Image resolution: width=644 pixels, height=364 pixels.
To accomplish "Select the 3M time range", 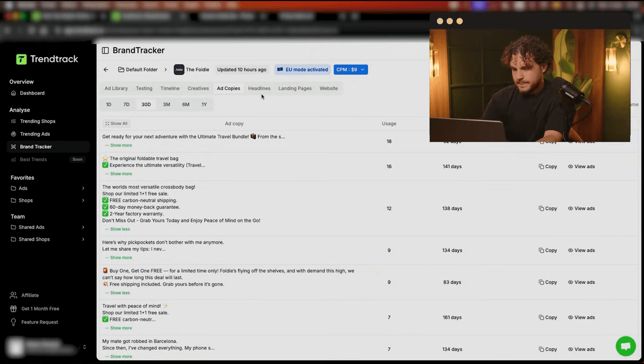I will (166, 105).
